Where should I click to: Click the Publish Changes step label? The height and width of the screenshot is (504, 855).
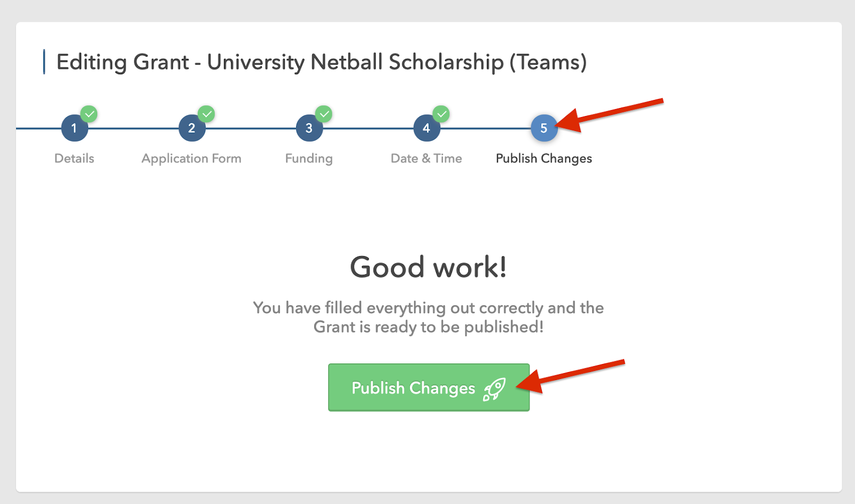click(544, 159)
